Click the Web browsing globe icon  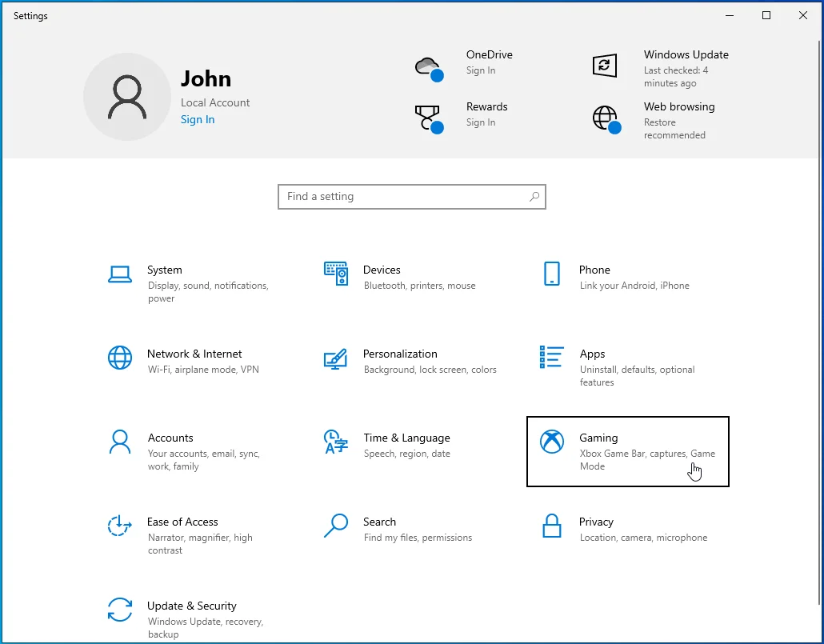(x=606, y=119)
